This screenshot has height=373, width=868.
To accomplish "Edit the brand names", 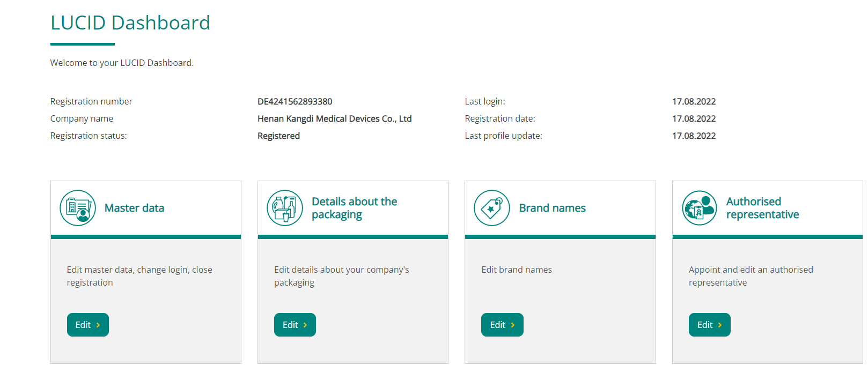I will pos(502,325).
